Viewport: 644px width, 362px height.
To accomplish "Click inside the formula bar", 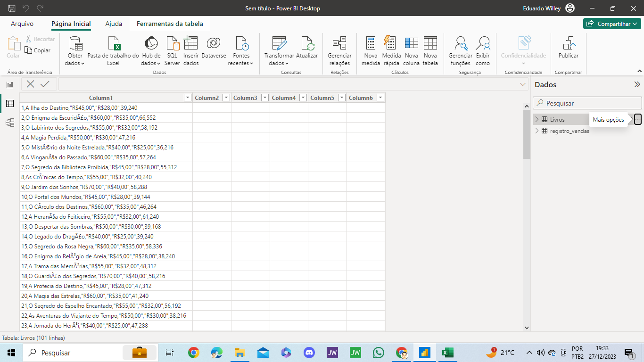I will (288, 84).
